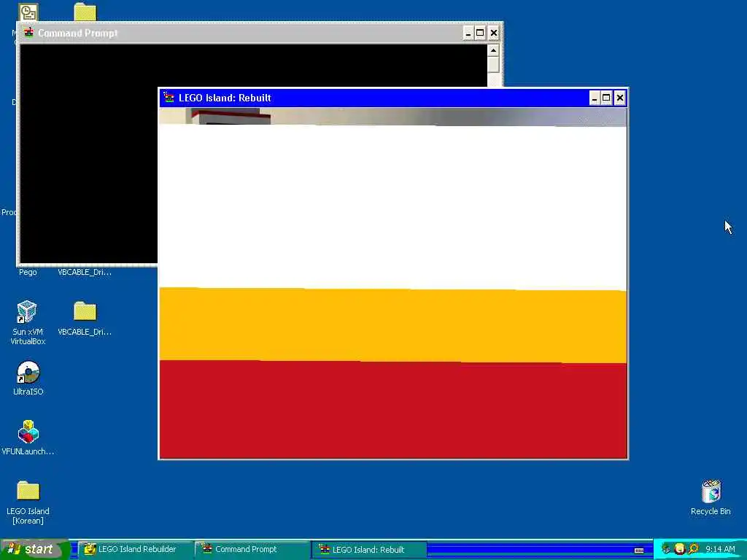Launch the VFUNLauncher desktop icon
Screen dimensions: 747x560
coord(28,437)
